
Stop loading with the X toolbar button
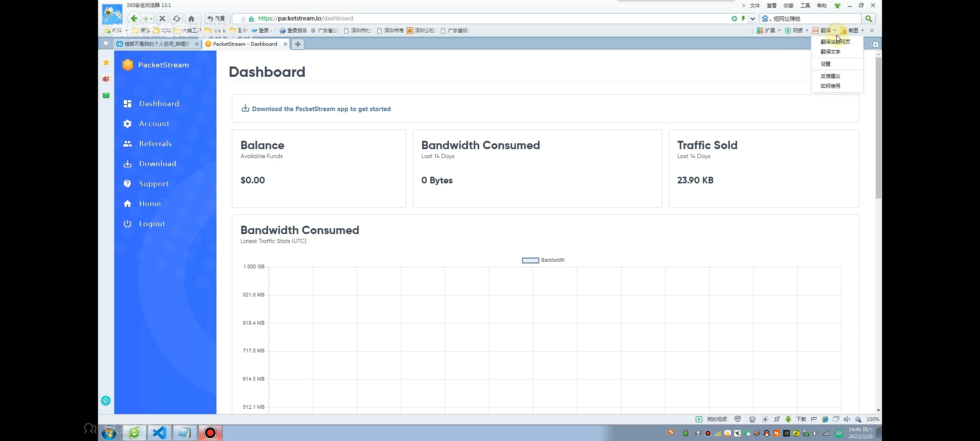click(162, 18)
